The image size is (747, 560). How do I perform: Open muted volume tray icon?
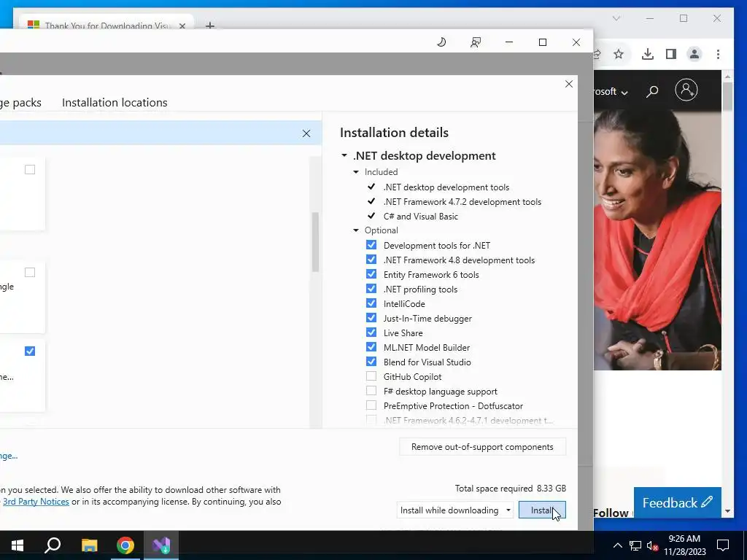[652, 545]
